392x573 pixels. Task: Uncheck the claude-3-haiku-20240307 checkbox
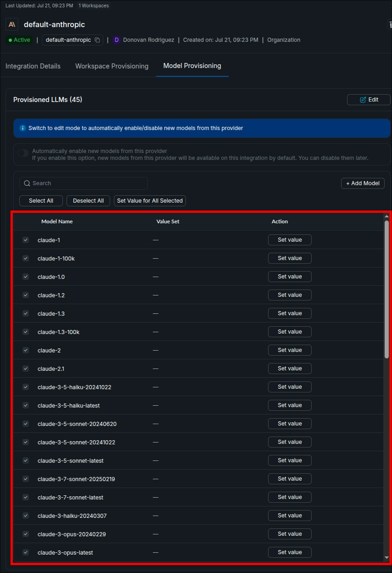point(26,516)
